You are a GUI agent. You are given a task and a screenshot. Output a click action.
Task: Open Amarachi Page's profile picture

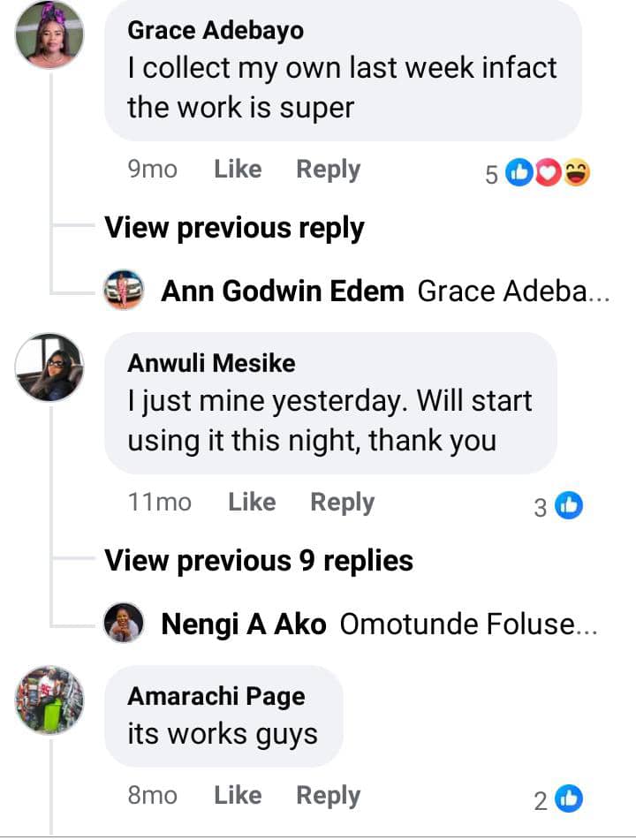coord(49,700)
